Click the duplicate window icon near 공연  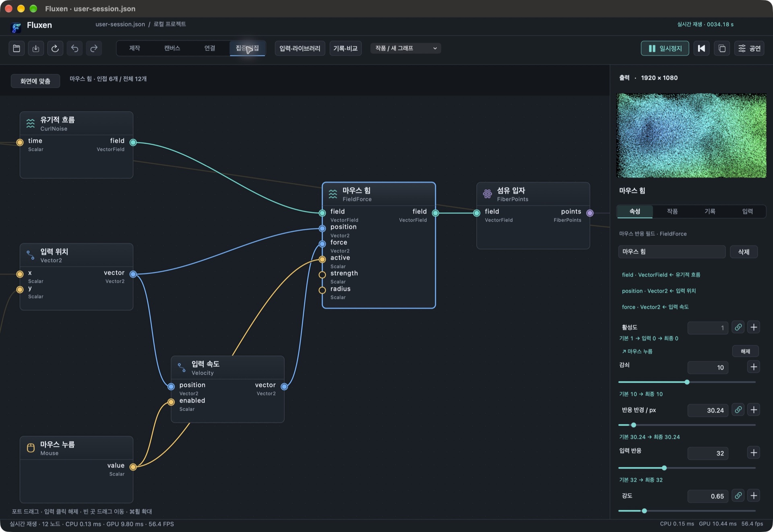point(722,48)
